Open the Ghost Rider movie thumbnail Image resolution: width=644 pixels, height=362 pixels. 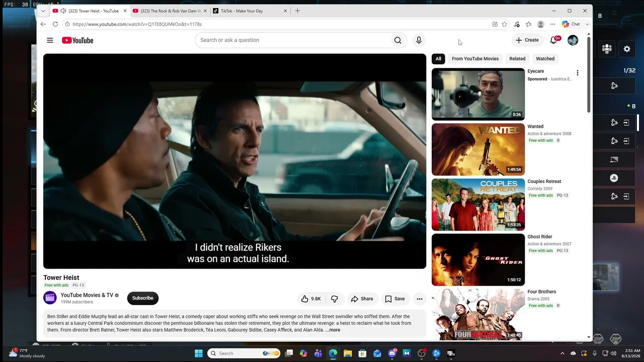[478, 259]
